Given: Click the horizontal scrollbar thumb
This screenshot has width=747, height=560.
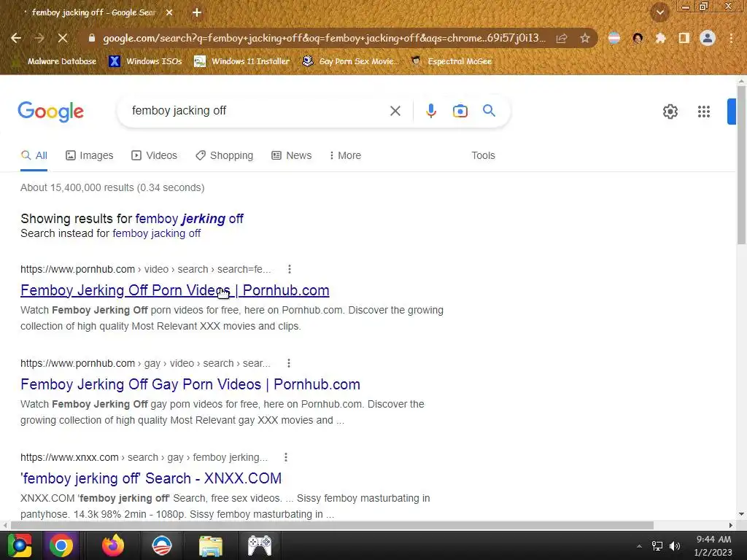Looking at the screenshot, I should 332,525.
